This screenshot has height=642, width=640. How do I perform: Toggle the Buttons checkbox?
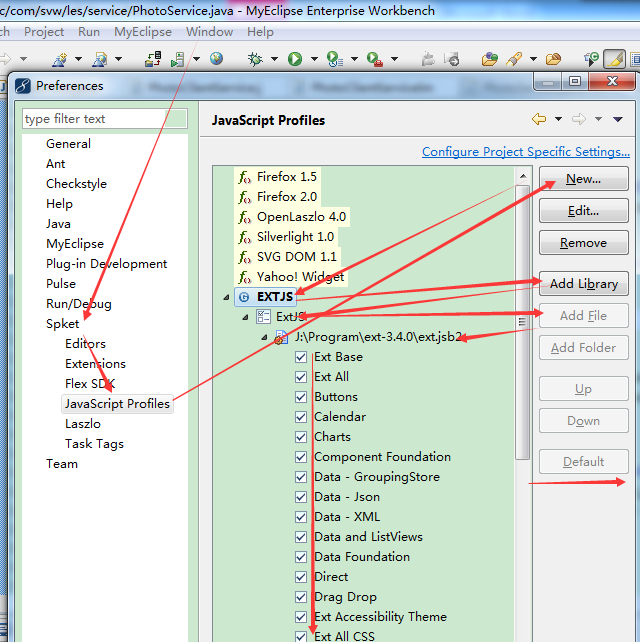301,397
